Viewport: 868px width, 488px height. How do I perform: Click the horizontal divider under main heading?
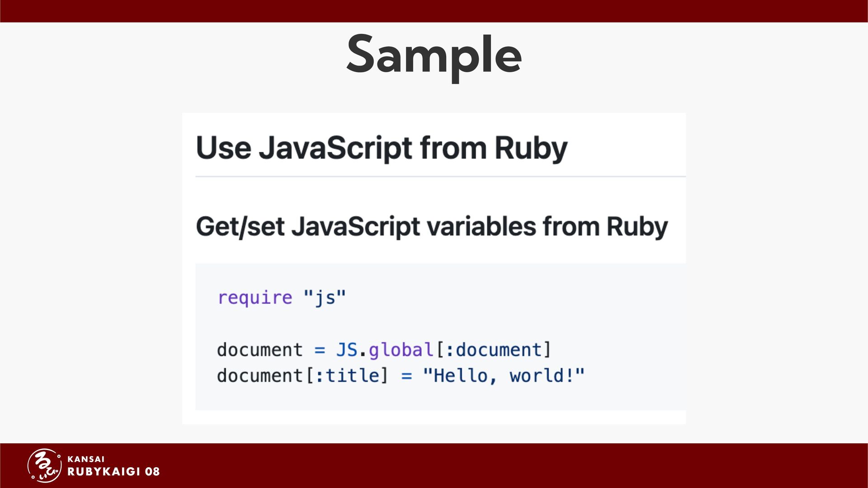(440, 176)
